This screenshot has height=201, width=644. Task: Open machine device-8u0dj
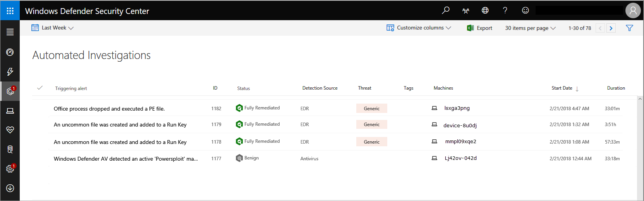(x=460, y=125)
